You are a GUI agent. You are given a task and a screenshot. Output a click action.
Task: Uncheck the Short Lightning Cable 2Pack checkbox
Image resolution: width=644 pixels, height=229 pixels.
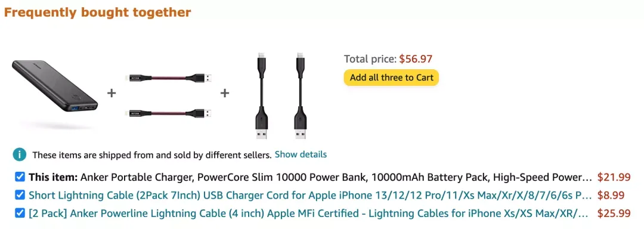tap(19, 195)
